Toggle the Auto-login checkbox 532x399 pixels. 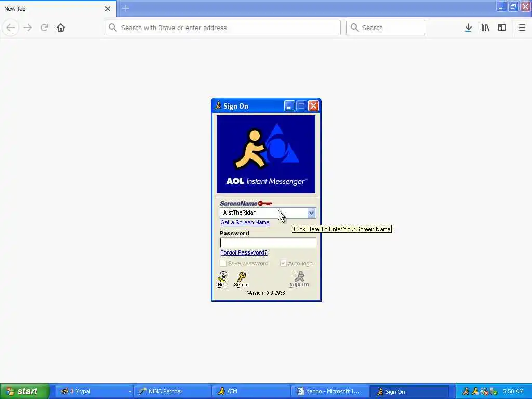pos(283,263)
